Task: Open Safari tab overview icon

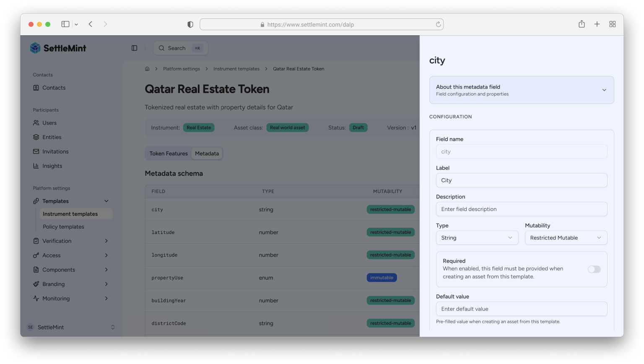Action: tap(612, 24)
